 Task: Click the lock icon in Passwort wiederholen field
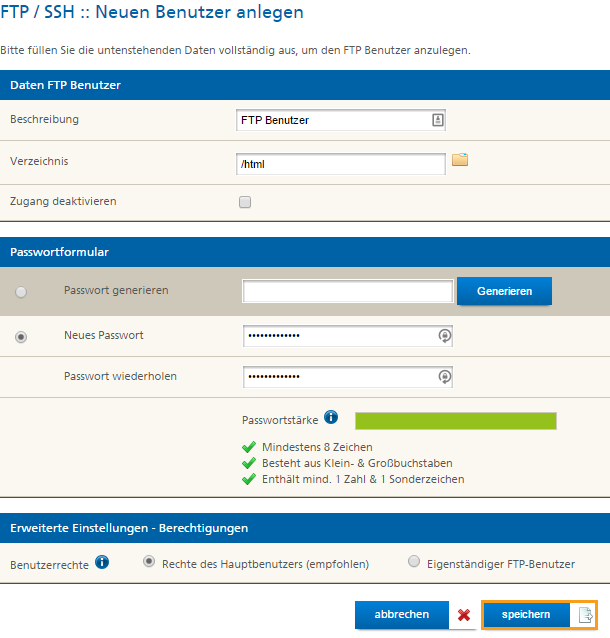tap(444, 377)
